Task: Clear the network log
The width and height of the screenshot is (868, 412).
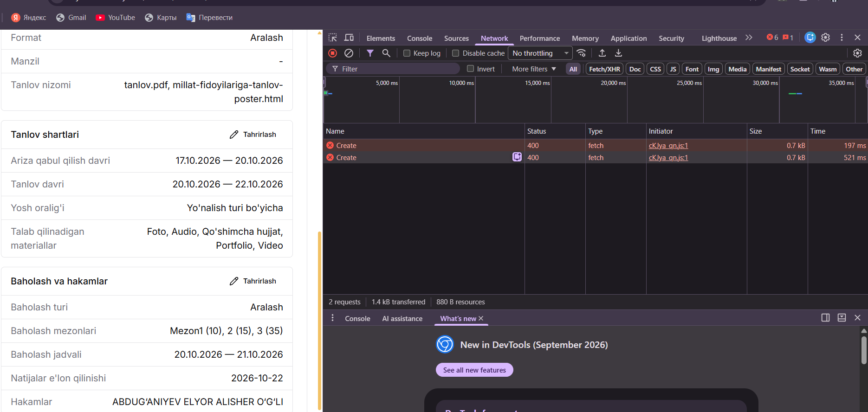Action: click(349, 53)
